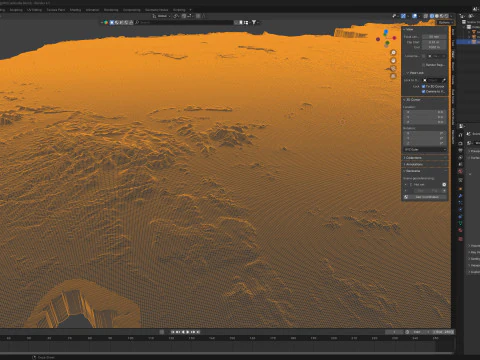Collapse the Geoscene panel
Image resolution: width=480 pixels, height=360 pixels.
[x=412, y=171]
